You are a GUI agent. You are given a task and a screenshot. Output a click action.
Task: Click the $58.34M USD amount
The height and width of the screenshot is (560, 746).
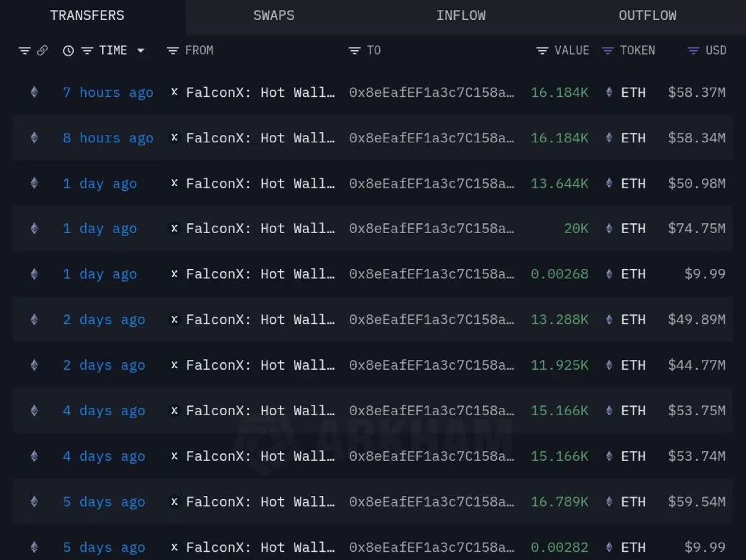(697, 138)
